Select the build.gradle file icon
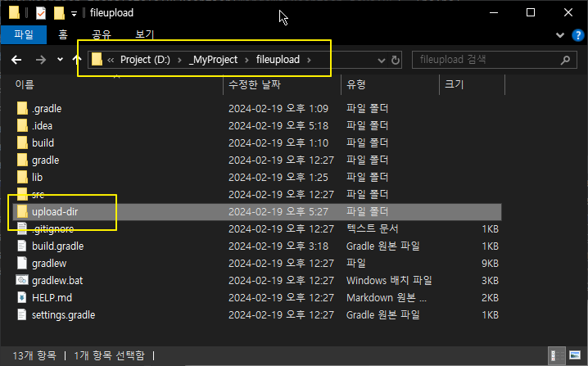The height and width of the screenshot is (366, 588). pos(22,246)
